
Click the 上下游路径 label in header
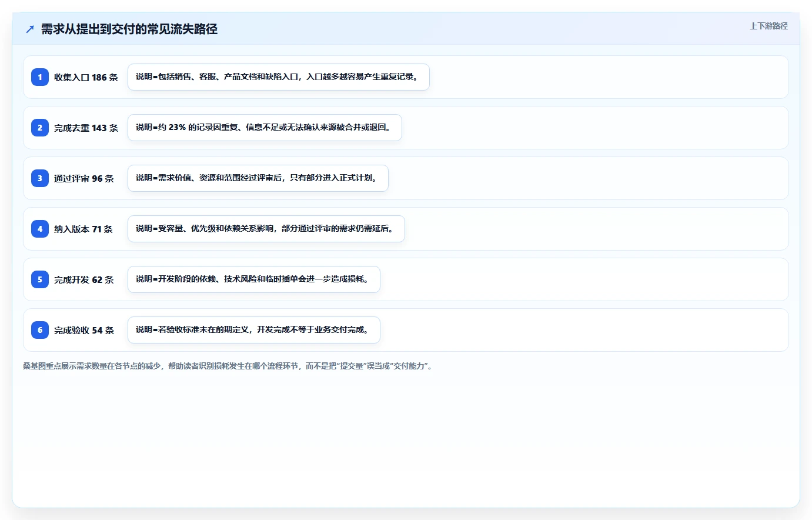(x=768, y=26)
